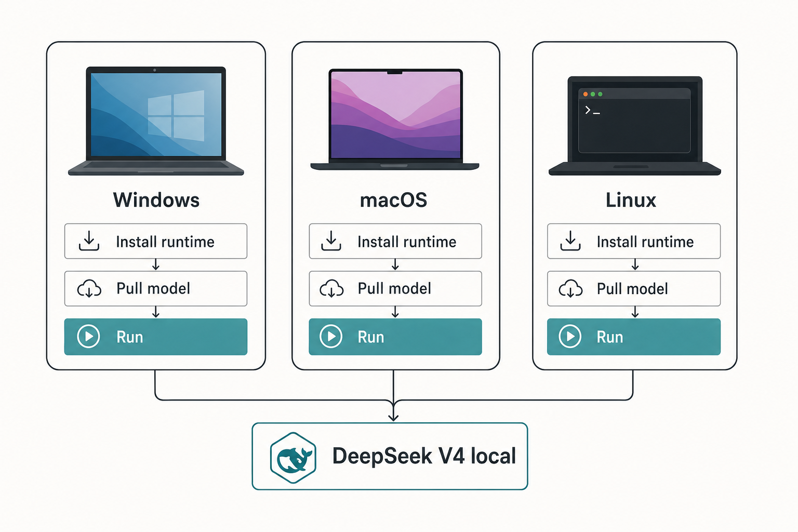Image resolution: width=798 pixels, height=532 pixels.
Task: Click the orange dot in the Linux terminal window
Action: tap(586, 94)
